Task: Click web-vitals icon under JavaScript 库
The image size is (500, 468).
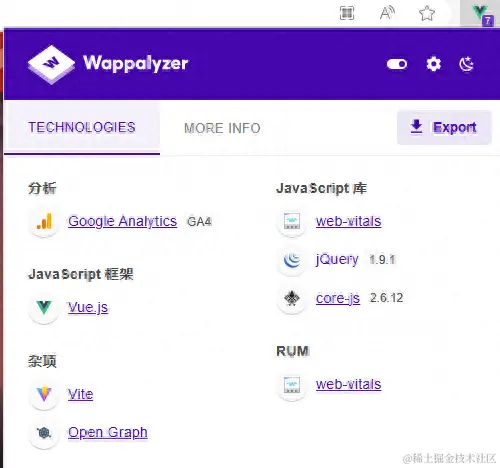Action: point(292,221)
